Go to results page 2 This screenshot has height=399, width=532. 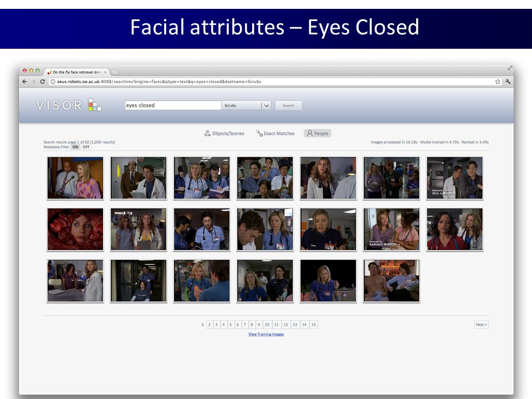coord(209,325)
